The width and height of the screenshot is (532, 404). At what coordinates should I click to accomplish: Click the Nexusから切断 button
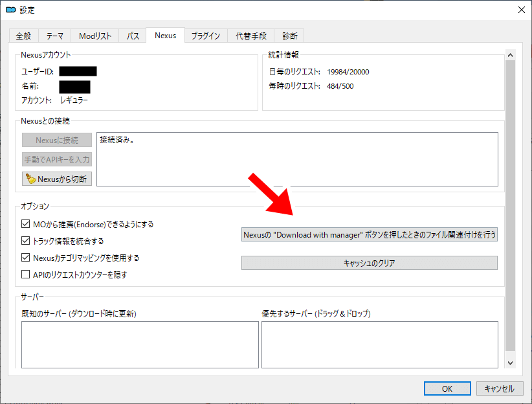[57, 179]
